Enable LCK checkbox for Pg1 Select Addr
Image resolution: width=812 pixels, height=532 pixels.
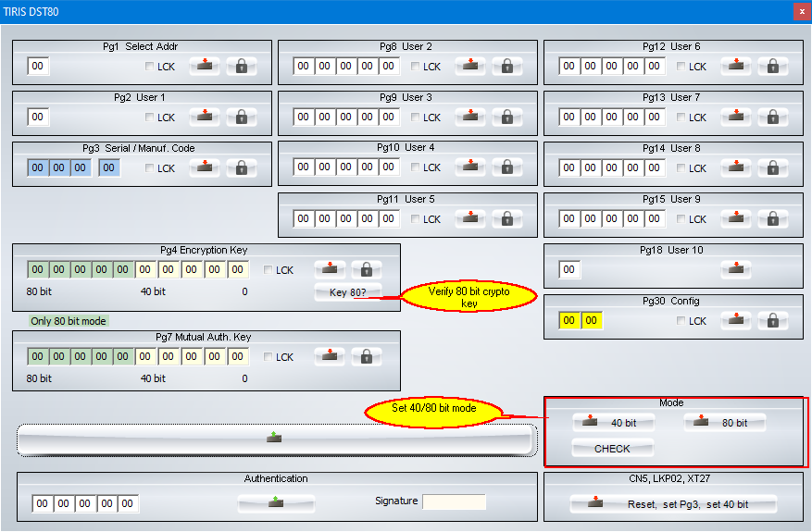149,67
